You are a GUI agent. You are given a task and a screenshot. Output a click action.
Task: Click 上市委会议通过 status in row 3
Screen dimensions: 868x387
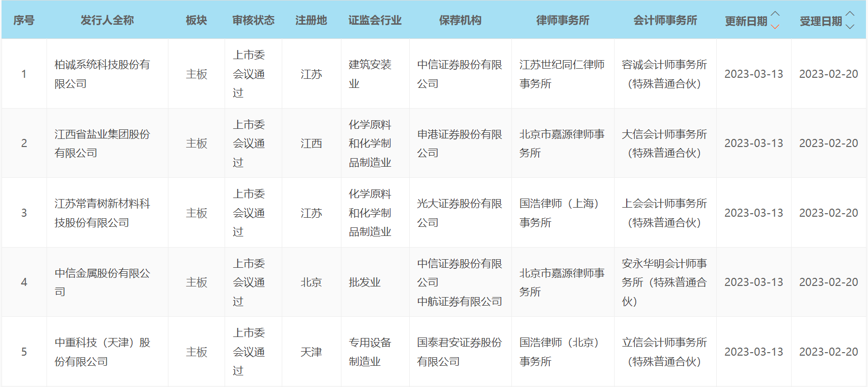[x=249, y=213]
